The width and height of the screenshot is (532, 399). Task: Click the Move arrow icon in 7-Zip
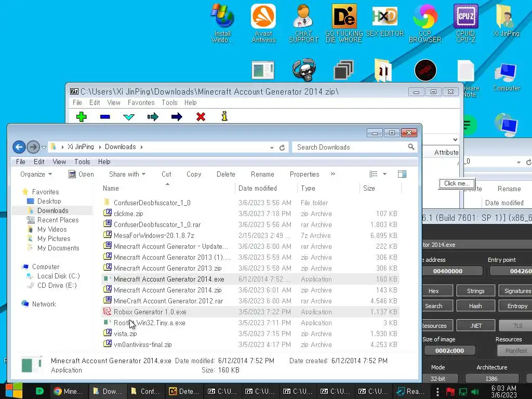[x=177, y=117]
